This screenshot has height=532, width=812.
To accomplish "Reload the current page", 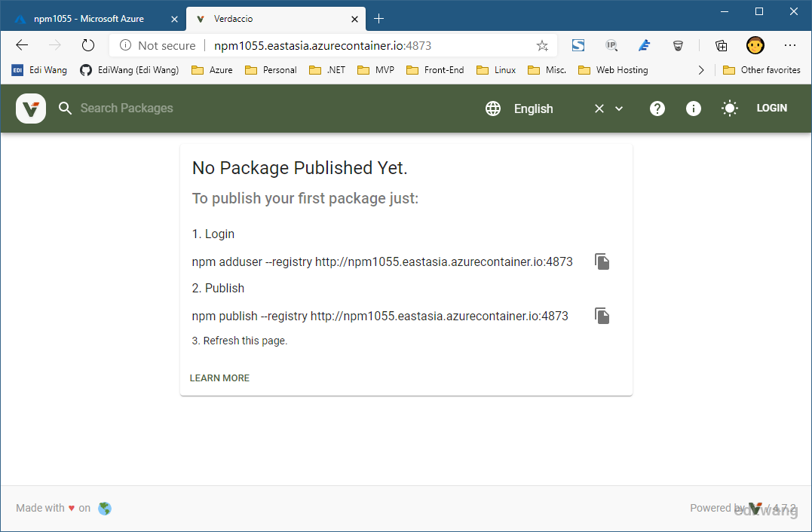I will (88, 45).
